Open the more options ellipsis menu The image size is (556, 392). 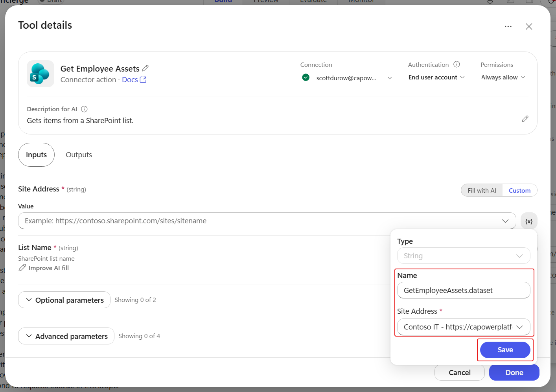(x=508, y=26)
